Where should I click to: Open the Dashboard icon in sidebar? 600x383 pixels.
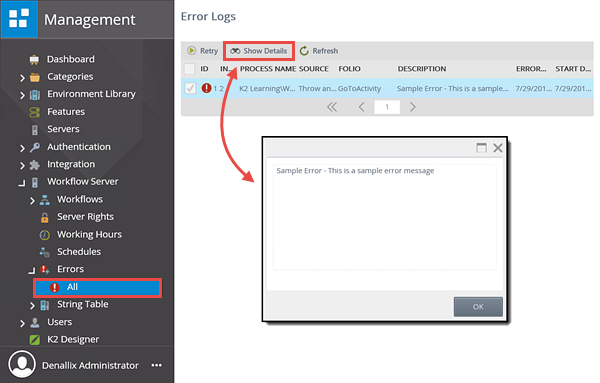34,59
